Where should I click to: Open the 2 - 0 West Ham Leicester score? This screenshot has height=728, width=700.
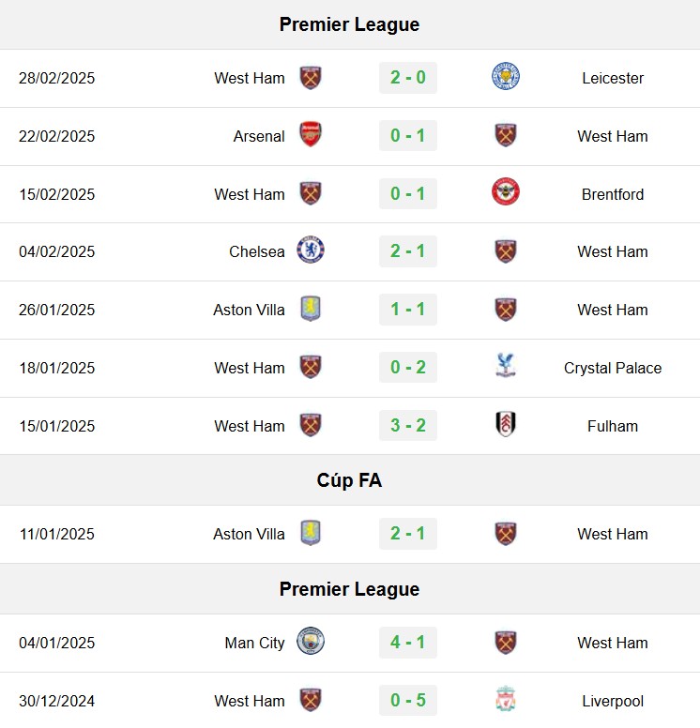[x=408, y=78]
